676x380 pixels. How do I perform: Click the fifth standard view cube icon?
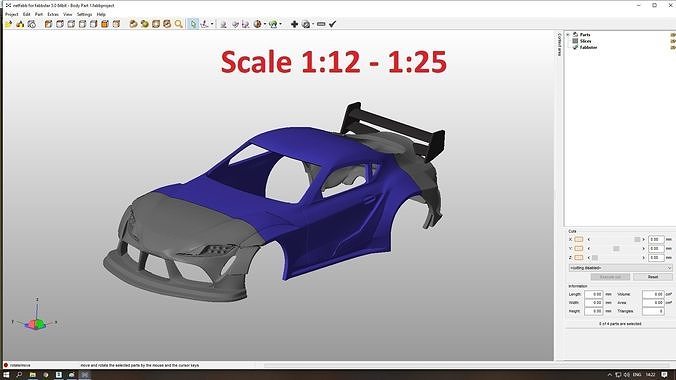pyautogui.click(x=93, y=24)
